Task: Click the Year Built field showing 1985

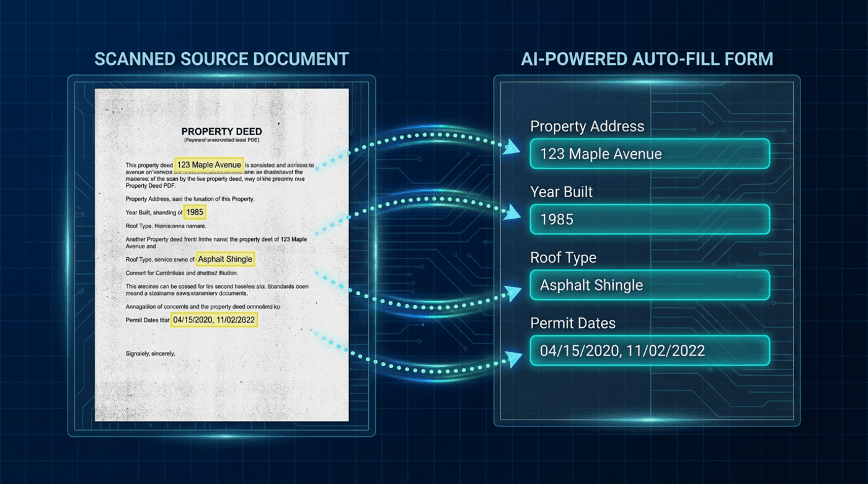Action: point(650,219)
